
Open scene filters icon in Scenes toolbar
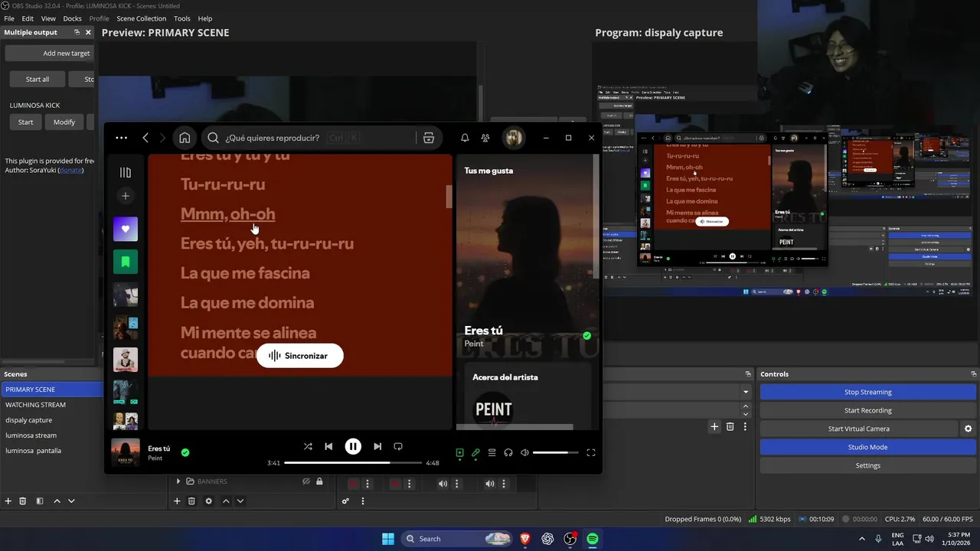(39, 501)
